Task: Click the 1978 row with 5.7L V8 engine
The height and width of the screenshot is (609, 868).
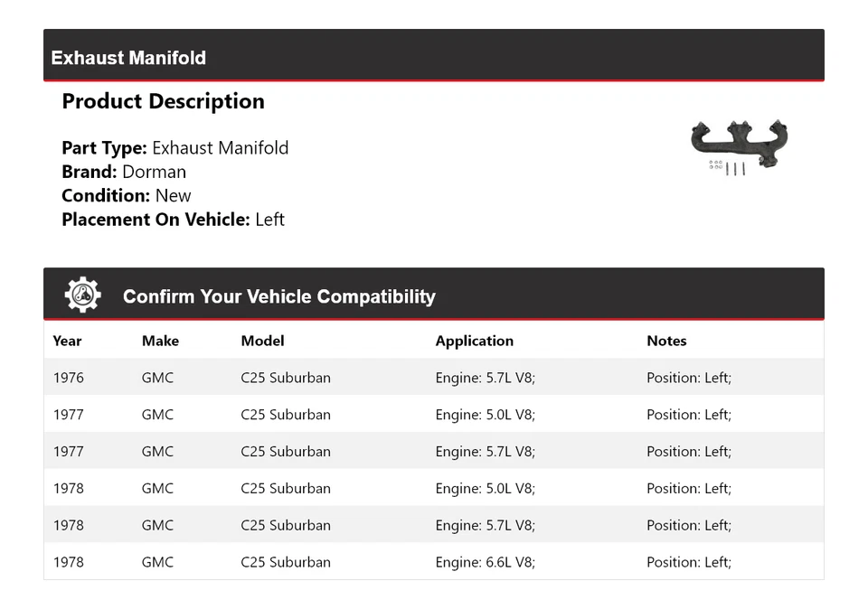Action: coord(434,525)
